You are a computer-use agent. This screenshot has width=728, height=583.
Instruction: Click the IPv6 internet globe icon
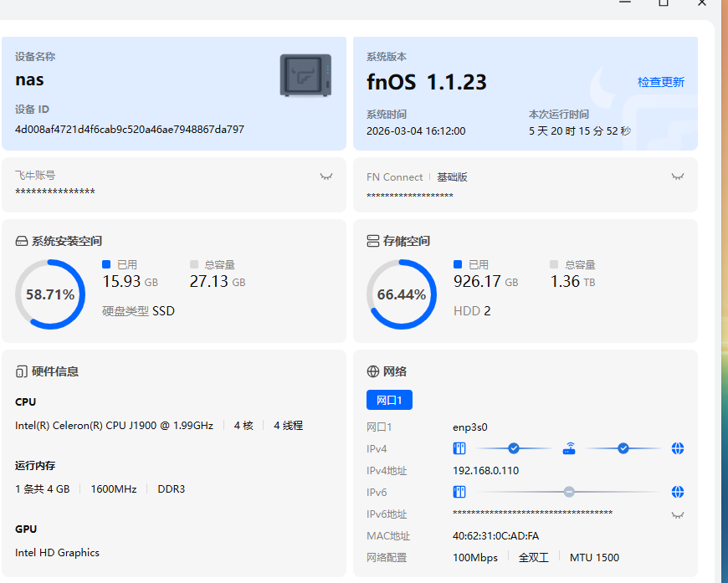click(678, 492)
